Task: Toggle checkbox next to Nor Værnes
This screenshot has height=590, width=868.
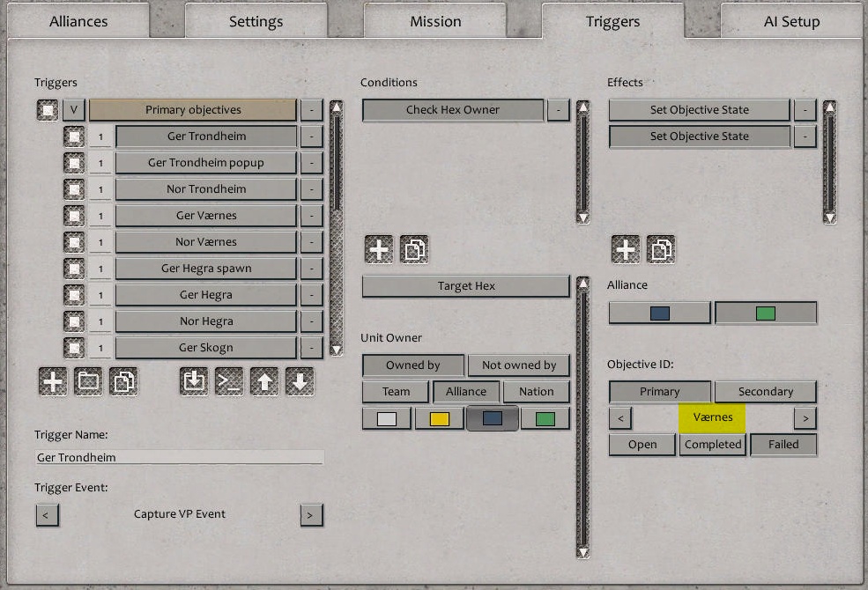Action: click(x=74, y=242)
